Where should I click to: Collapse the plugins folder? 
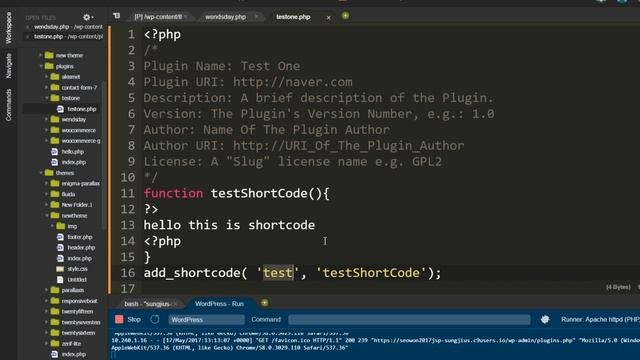[40, 66]
